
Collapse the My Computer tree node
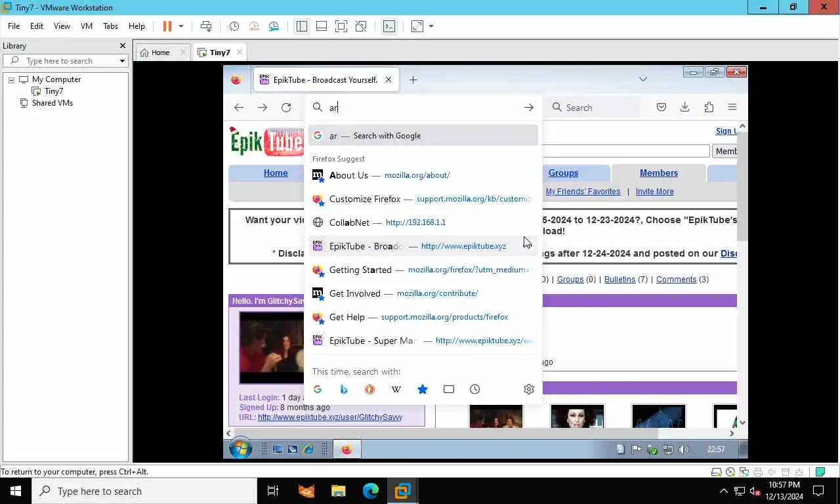(x=11, y=79)
